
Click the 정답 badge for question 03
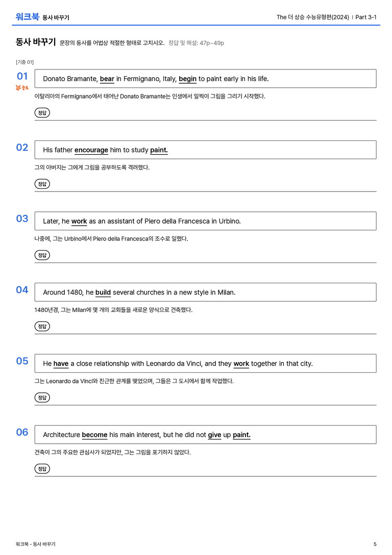(42, 255)
